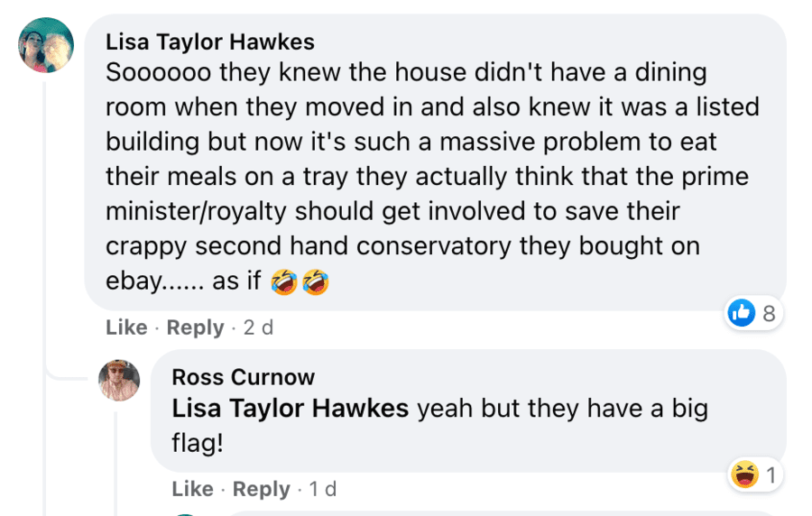
Task: View the 1 reaction count on Ross's reply
Action: pos(770,474)
